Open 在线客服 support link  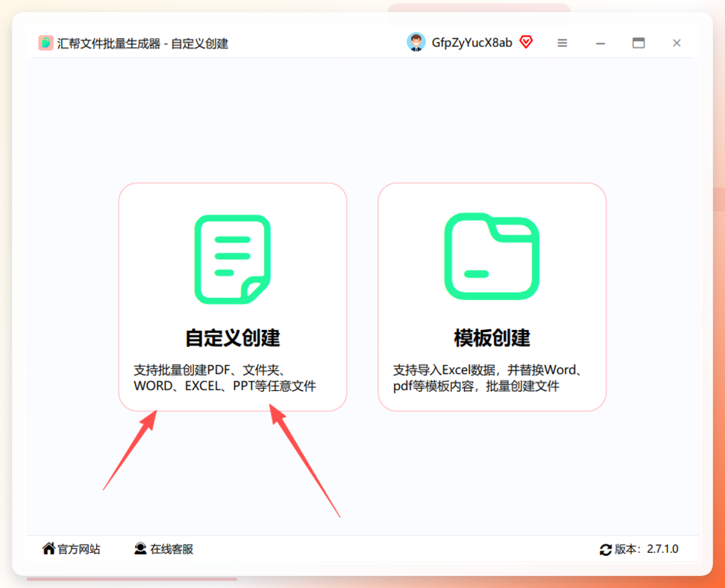click(x=172, y=549)
